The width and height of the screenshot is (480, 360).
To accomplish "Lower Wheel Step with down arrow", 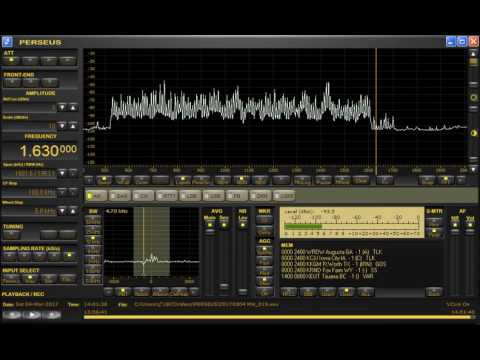I will coord(62,211).
